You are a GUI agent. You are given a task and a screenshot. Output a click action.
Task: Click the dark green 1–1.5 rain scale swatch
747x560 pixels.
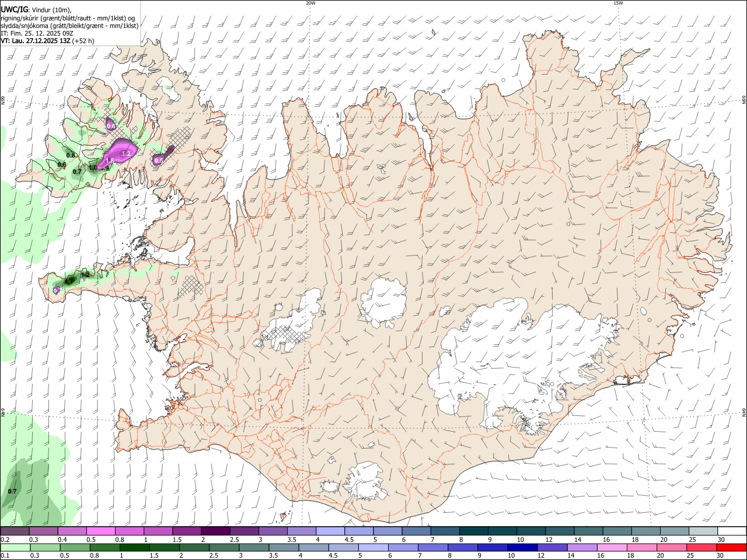pyautogui.click(x=135, y=547)
